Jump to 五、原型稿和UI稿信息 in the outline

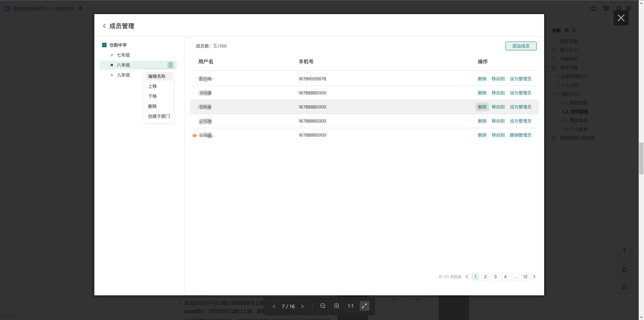point(573,138)
